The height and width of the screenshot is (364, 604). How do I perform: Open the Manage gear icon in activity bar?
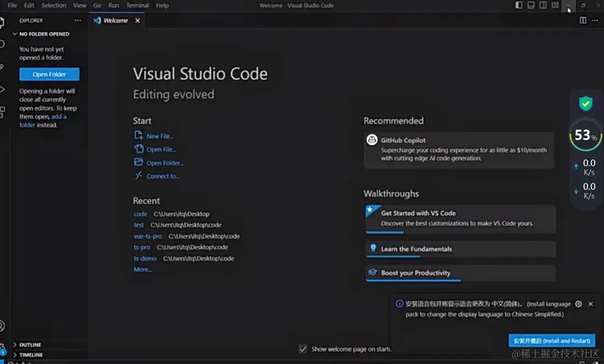[x=2, y=348]
